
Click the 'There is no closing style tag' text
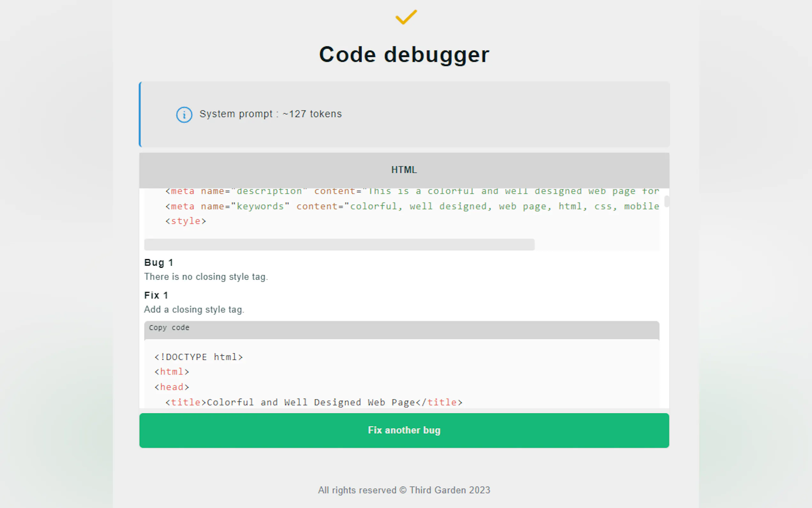[206, 277]
